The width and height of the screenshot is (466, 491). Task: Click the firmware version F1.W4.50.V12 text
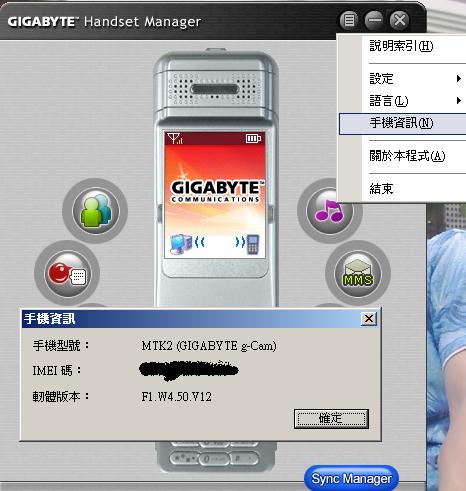tap(177, 397)
